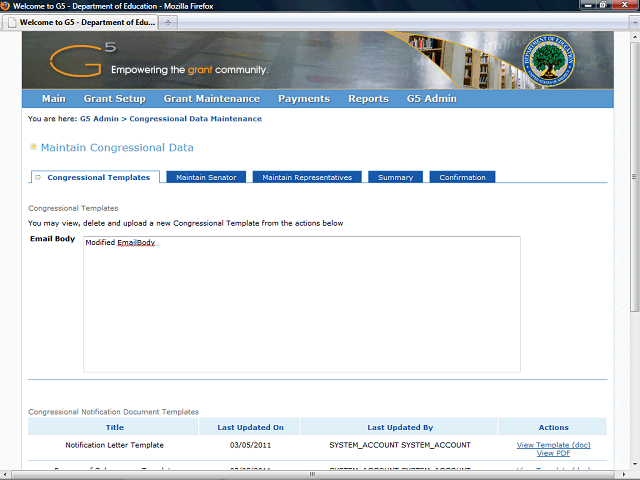640x480 pixels.
Task: Click the scroll left arrow
Action: coord(5,475)
